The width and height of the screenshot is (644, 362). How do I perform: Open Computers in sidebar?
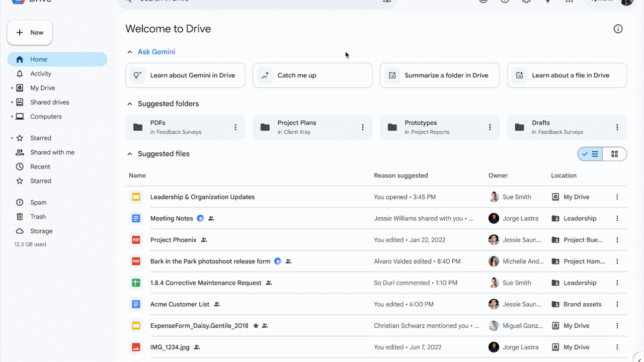point(46,117)
